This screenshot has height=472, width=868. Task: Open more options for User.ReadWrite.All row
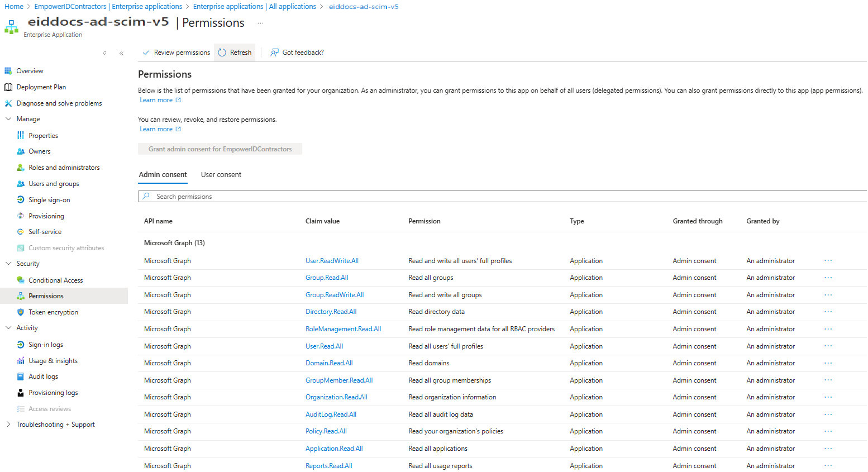coord(828,261)
